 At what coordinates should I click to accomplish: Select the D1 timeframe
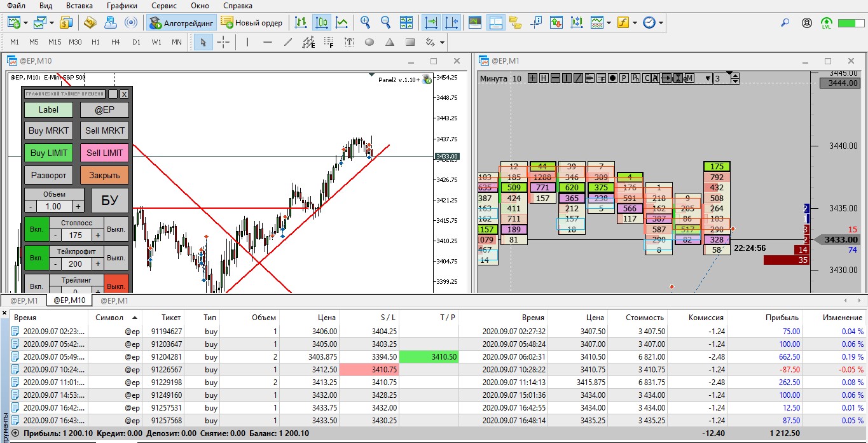[x=136, y=42]
